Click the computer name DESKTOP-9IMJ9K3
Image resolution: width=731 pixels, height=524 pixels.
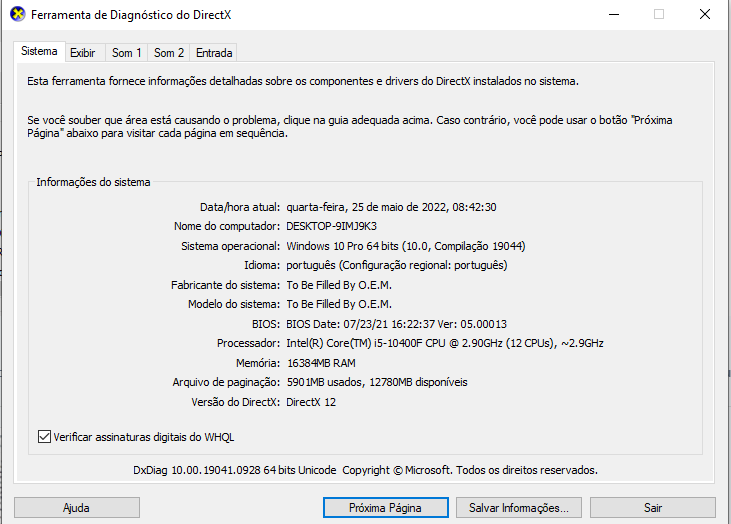point(331,227)
